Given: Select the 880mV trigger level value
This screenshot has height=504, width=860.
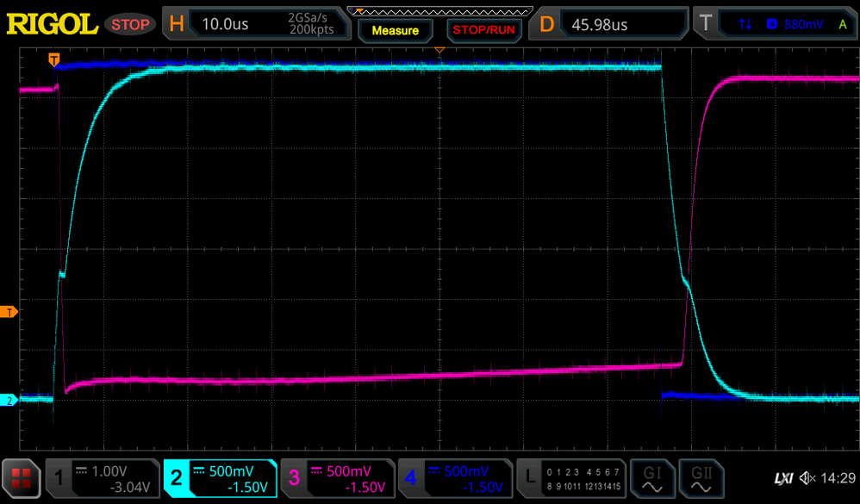Looking at the screenshot, I should click(803, 24).
